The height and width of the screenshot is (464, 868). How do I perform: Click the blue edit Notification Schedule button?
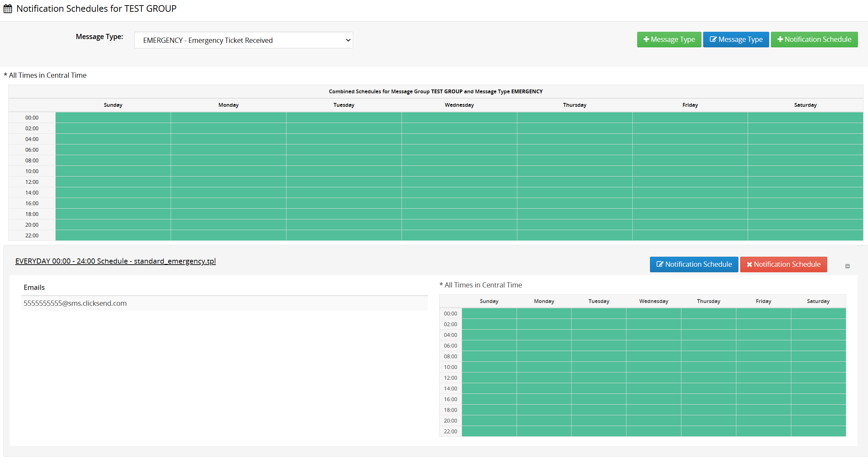(x=694, y=264)
